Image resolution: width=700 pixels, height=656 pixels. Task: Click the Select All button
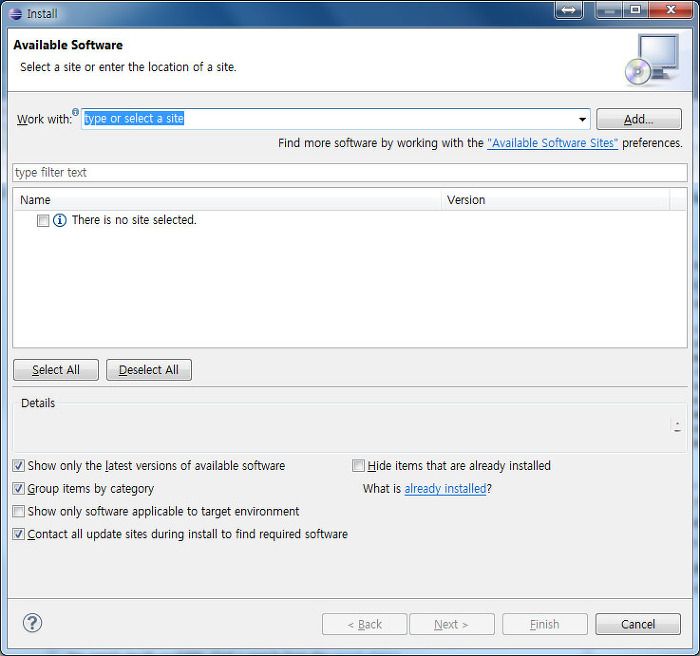56,370
